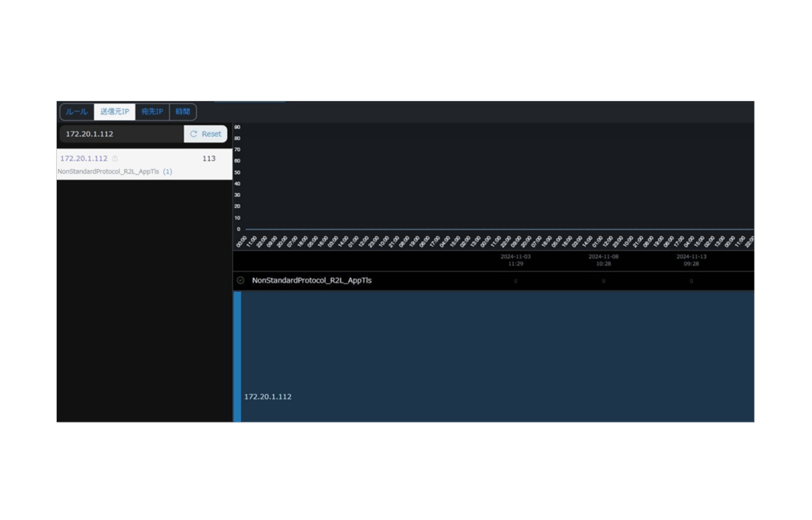This screenshot has height=520, width=812.
Task: Switch to the 時間 tab
Action: pyautogui.click(x=183, y=112)
